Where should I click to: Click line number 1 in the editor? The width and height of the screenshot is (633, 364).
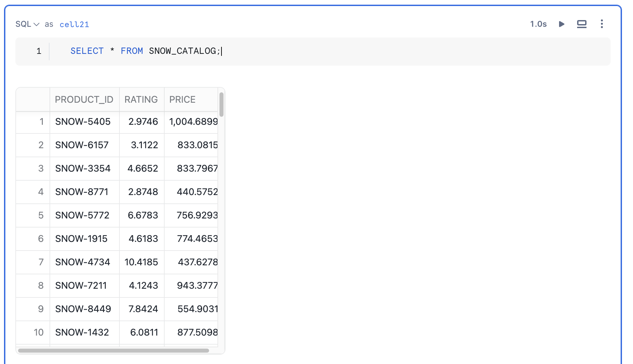tap(39, 51)
